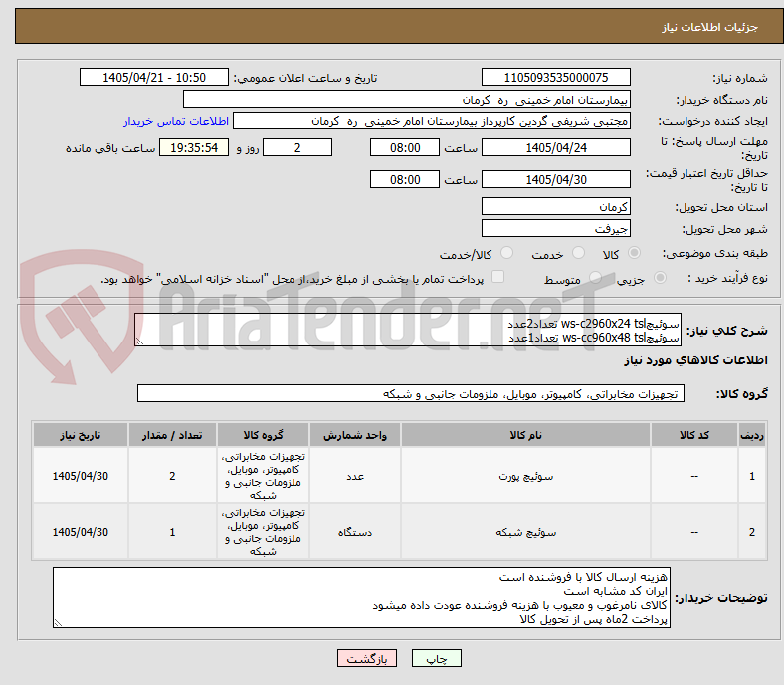Click the واحد شمارش column header

(x=355, y=435)
